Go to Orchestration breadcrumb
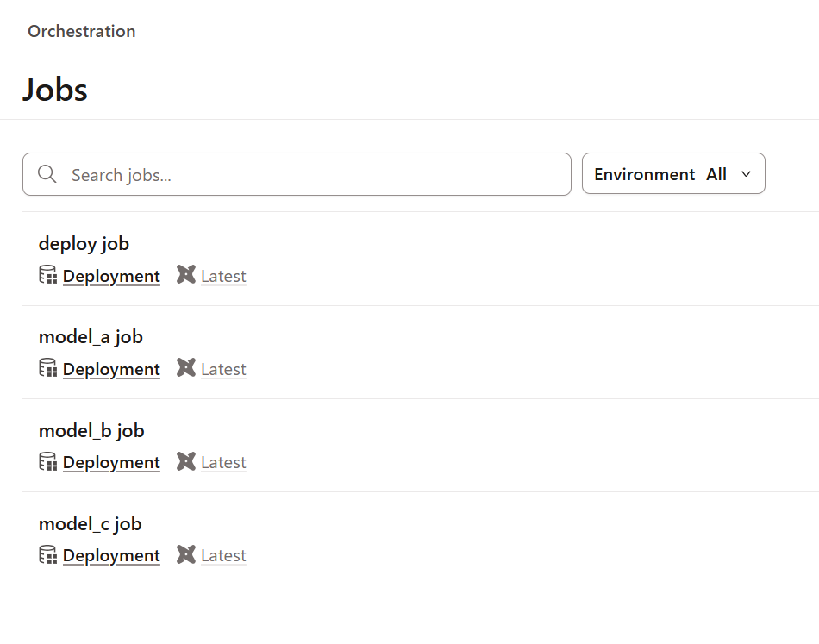Viewport: 819px width, 644px height. [x=81, y=31]
